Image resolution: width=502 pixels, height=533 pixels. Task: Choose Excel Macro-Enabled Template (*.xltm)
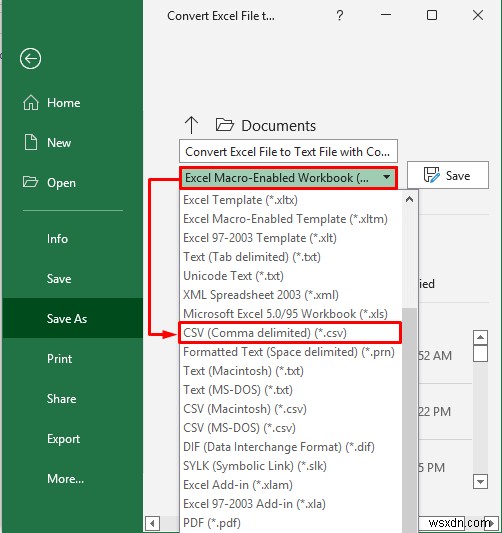(290, 219)
